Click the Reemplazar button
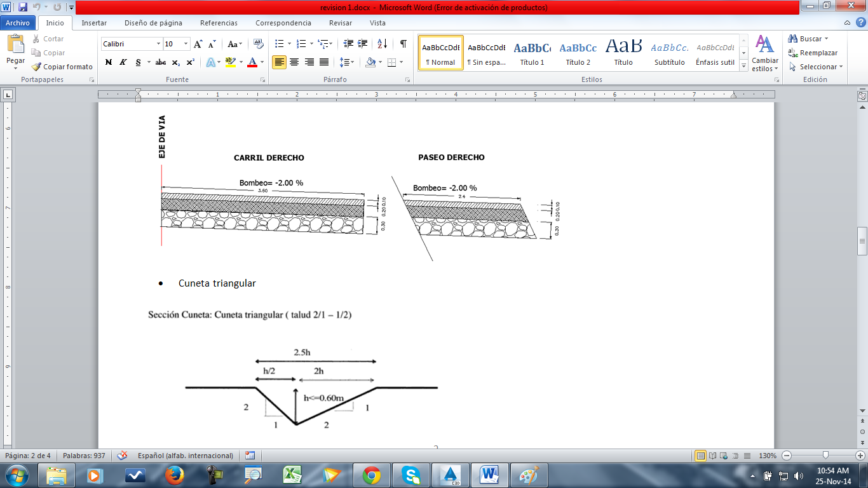The image size is (868, 488). click(x=813, y=53)
